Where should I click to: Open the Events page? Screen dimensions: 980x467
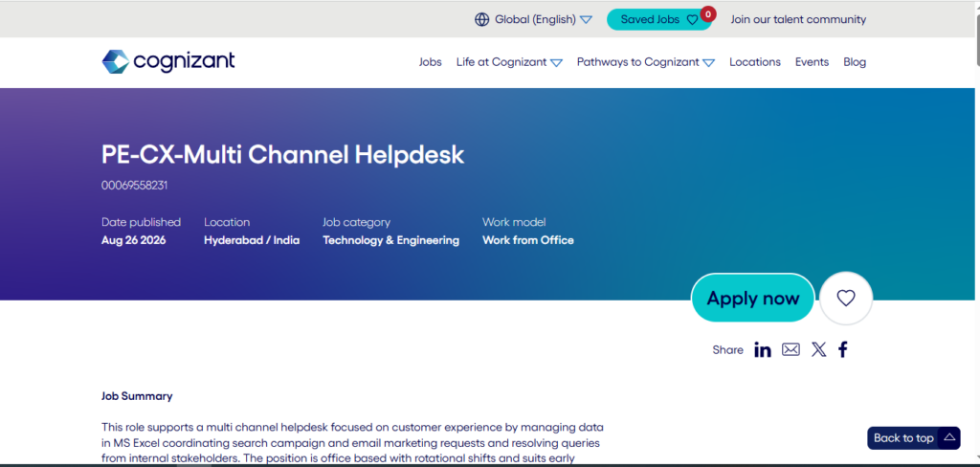(812, 62)
